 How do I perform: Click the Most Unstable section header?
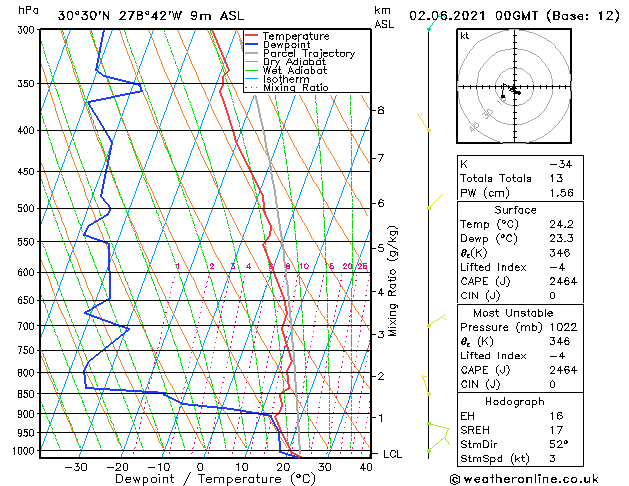point(513,313)
